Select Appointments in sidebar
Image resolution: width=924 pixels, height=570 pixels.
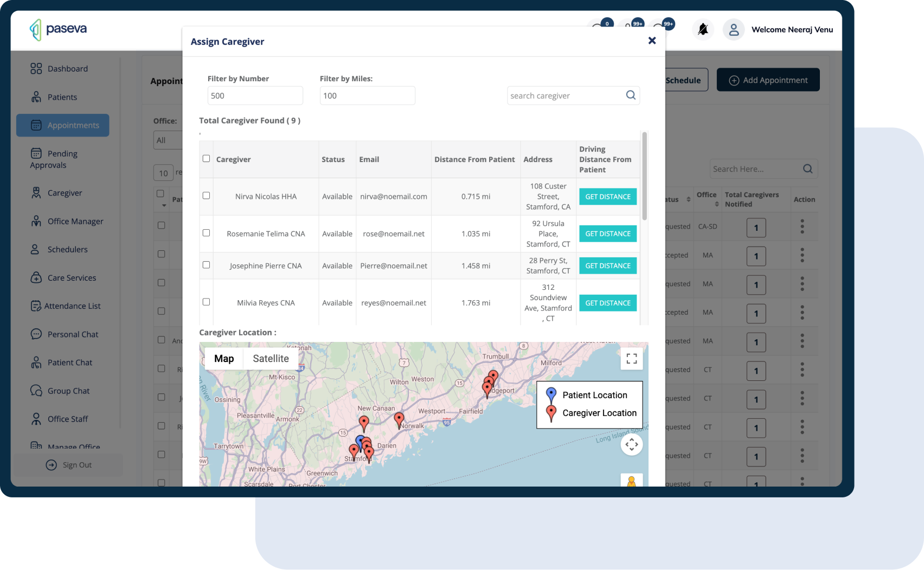[x=63, y=125]
